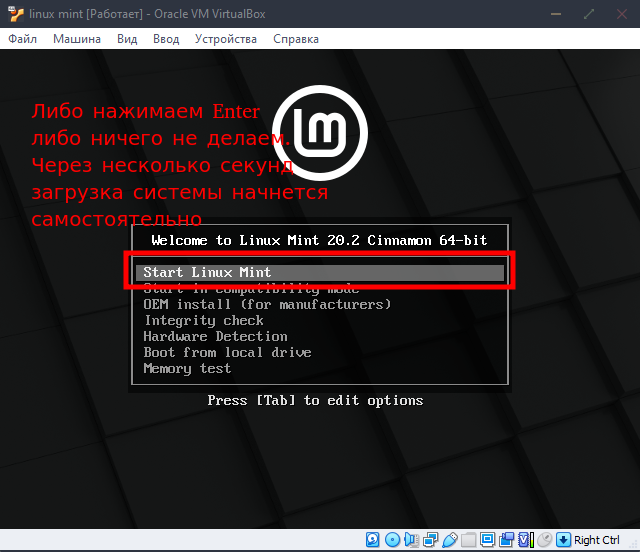Click the hard disk activity indicator icon
640x552 pixels.
pos(373,540)
